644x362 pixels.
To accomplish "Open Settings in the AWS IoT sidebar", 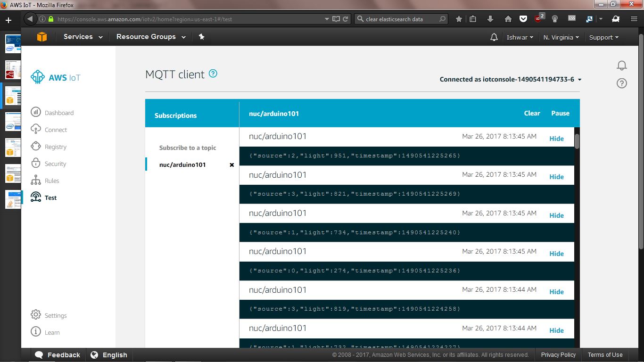I will click(49, 315).
